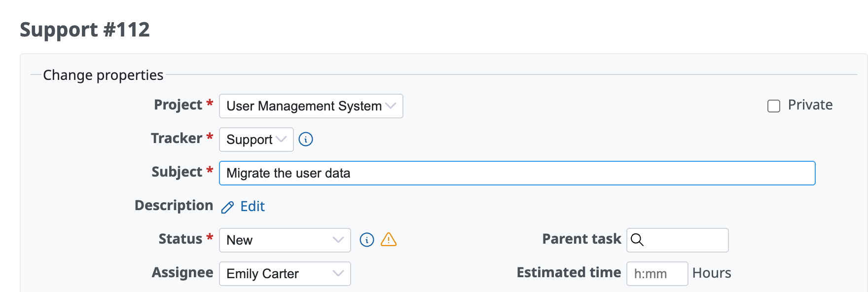Open the Assignee dropdown showing Emily Carter

[x=285, y=274]
